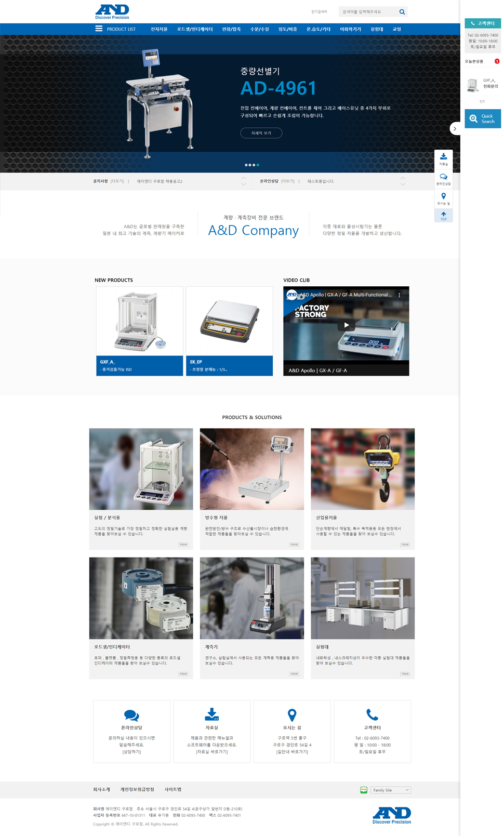Viewport: 504px width, 836px height.
Task: Click the map pin icon in floating sidebar
Action: point(443,196)
